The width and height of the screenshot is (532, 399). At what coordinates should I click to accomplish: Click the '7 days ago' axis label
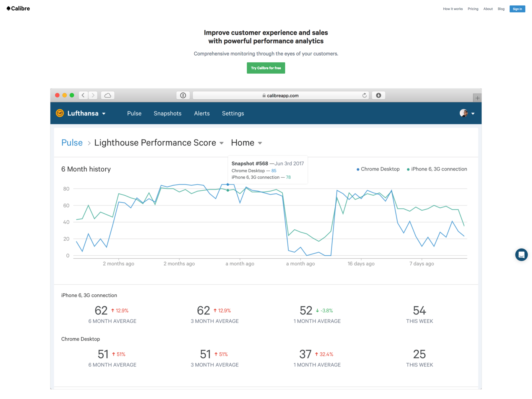coord(422,264)
